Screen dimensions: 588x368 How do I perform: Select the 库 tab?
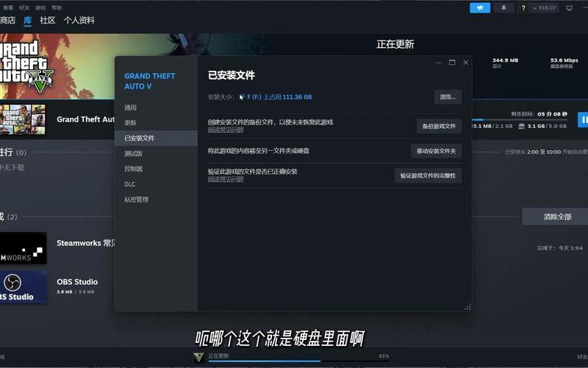tap(28, 21)
